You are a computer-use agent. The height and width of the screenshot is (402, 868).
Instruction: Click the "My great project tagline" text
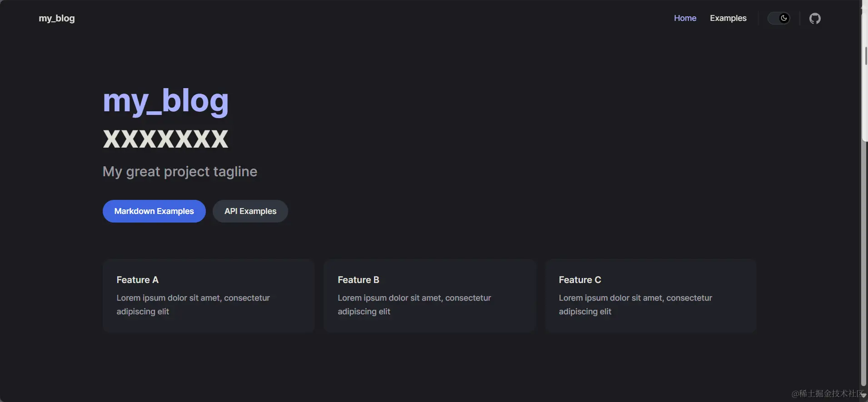pos(180,172)
